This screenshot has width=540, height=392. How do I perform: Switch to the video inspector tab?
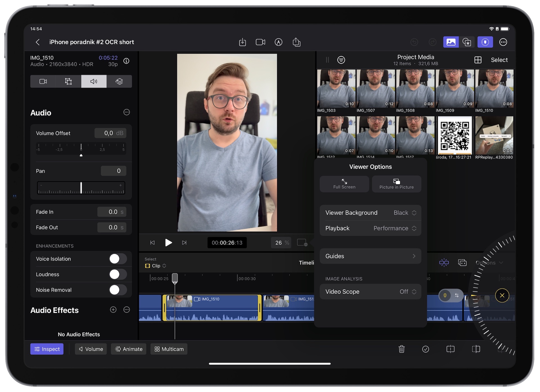click(43, 81)
